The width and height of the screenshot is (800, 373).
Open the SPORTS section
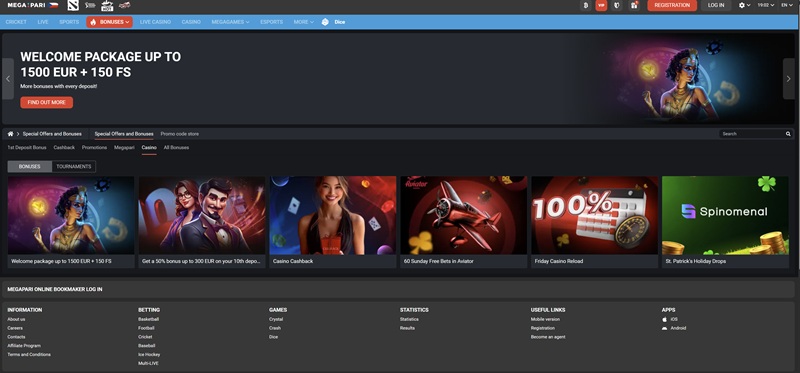pos(69,22)
